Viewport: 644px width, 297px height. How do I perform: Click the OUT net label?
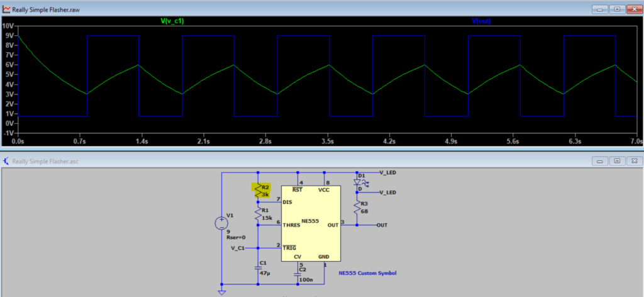(383, 225)
